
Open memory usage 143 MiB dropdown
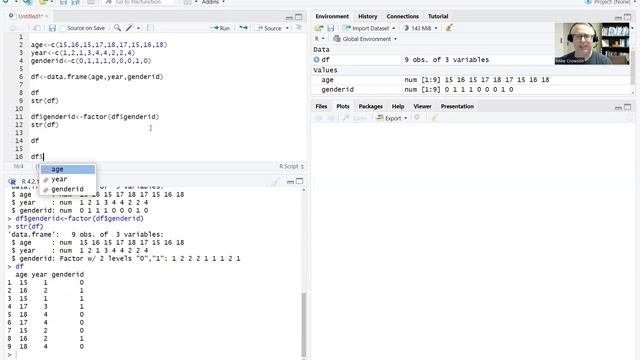pos(420,28)
